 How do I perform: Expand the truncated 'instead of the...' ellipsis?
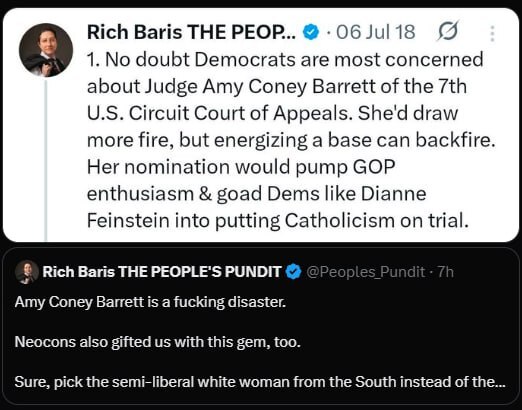point(500,382)
